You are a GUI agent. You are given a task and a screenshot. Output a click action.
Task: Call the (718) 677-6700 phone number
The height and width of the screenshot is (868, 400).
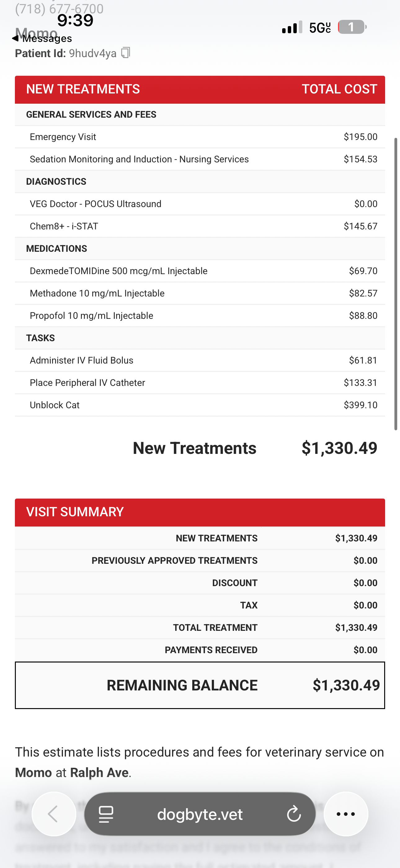(x=59, y=8)
